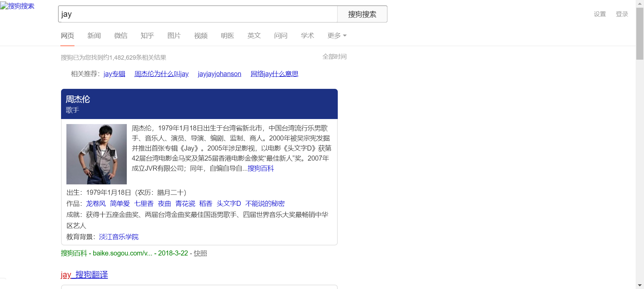Viewport: 644px width, 289px height.
Task: Click the 周杰伦 card title
Action: click(78, 99)
